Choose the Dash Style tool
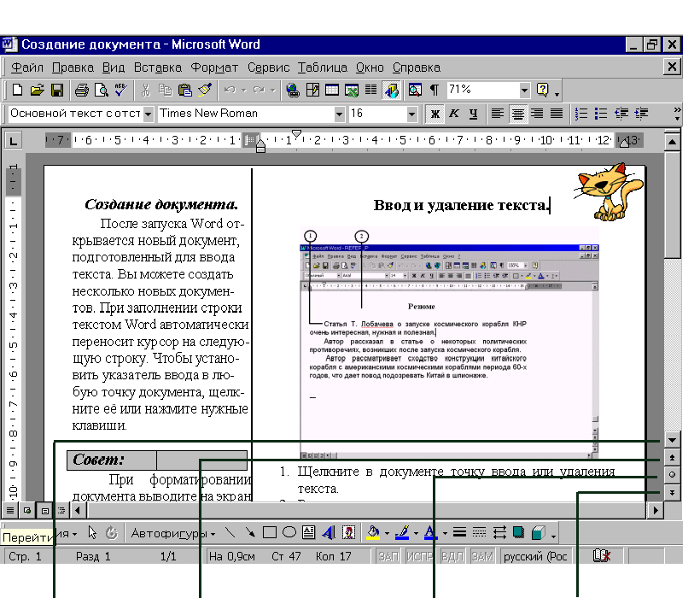The image size is (700, 598). pos(479,532)
